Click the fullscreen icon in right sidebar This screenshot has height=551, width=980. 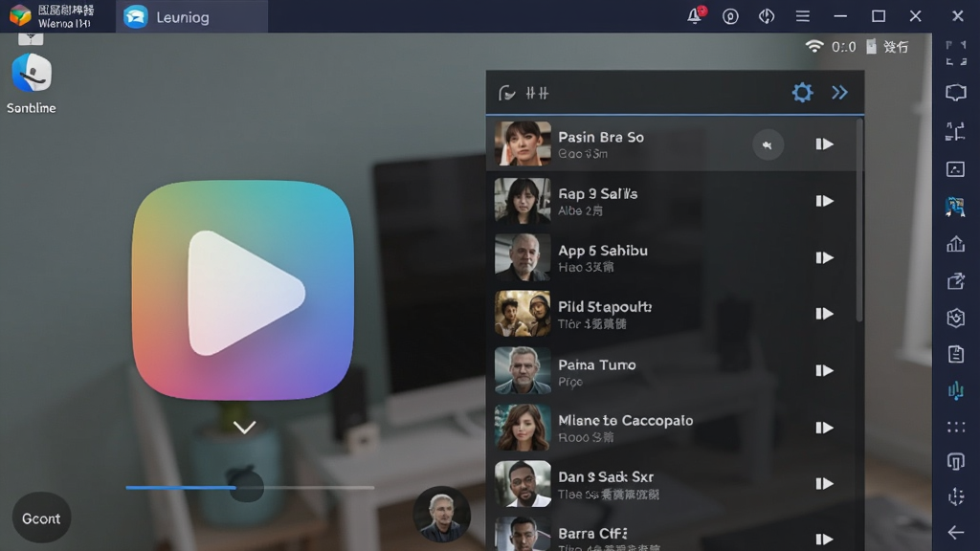956,54
